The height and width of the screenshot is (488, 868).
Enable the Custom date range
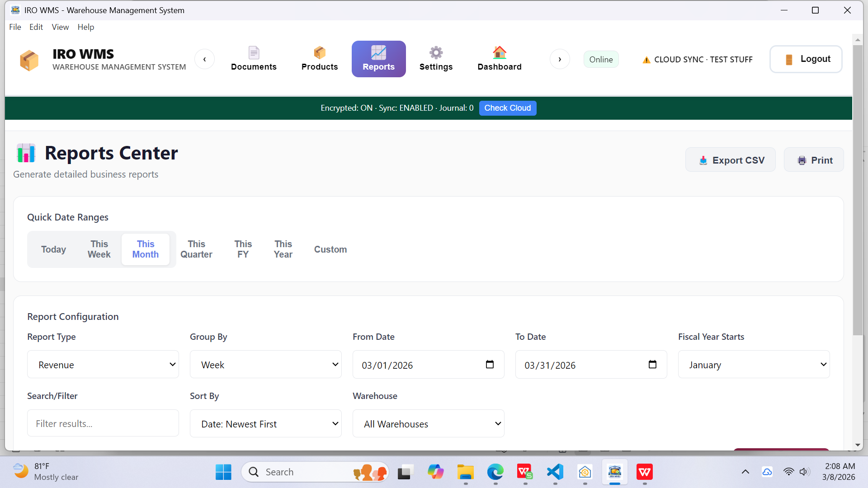click(x=330, y=249)
